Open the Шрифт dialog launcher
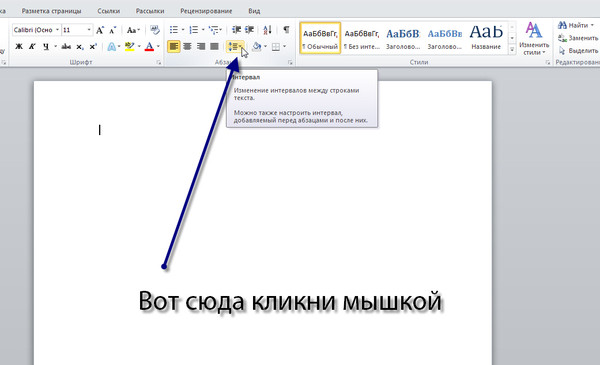This screenshot has height=365, width=600. pos(159,62)
